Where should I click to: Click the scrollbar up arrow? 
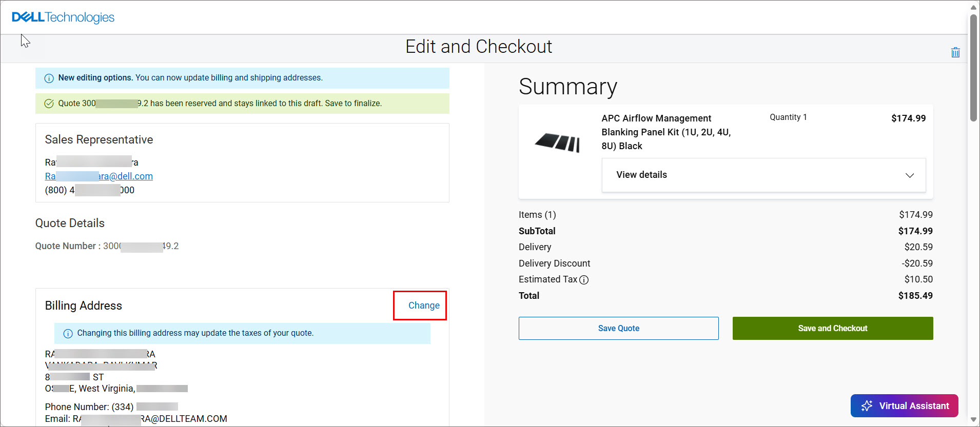click(973, 7)
